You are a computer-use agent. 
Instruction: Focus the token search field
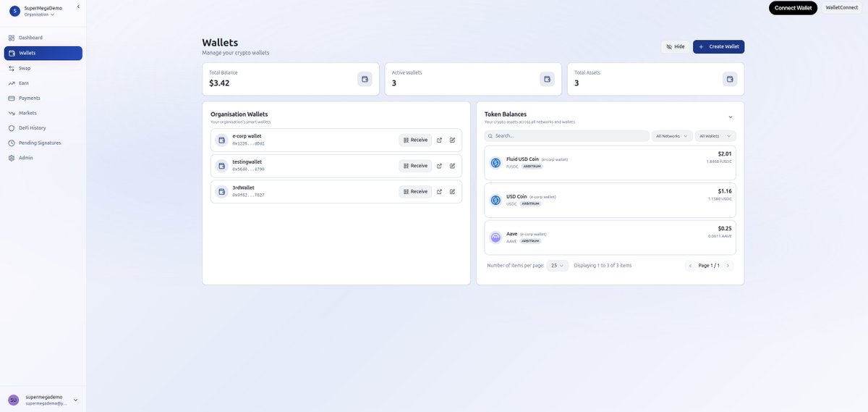coord(567,136)
